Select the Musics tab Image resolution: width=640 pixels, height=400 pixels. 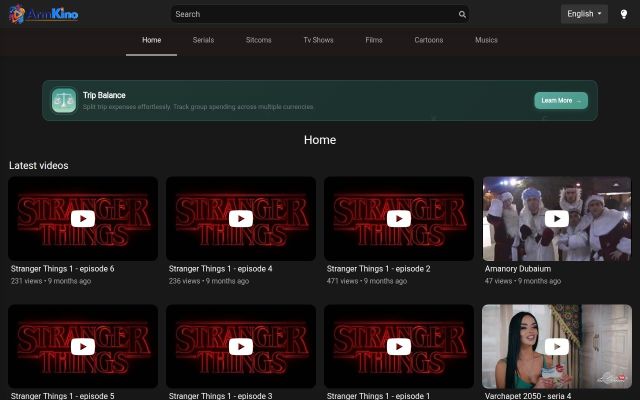486,40
